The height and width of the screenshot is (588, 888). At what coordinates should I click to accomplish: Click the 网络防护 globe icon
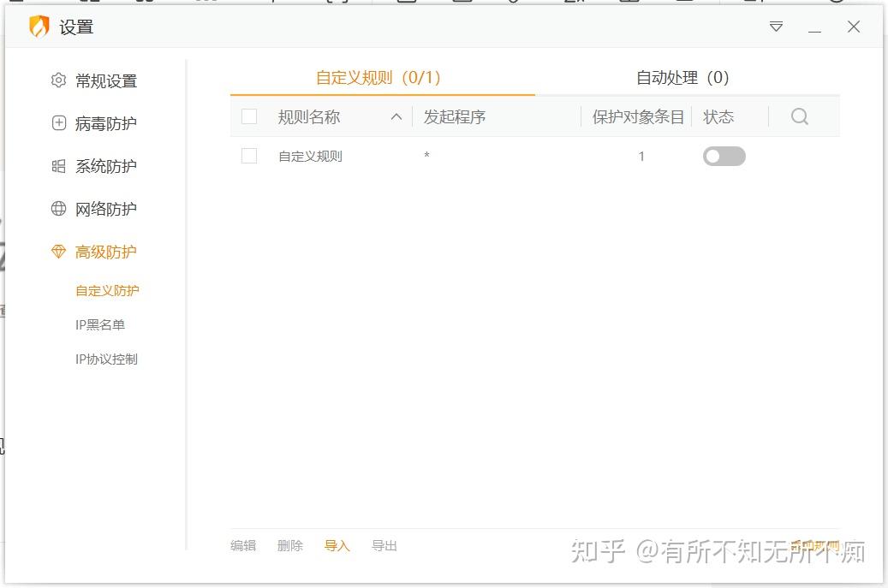coord(59,208)
